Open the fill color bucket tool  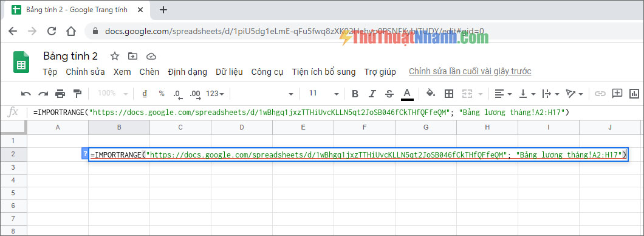coord(431,93)
